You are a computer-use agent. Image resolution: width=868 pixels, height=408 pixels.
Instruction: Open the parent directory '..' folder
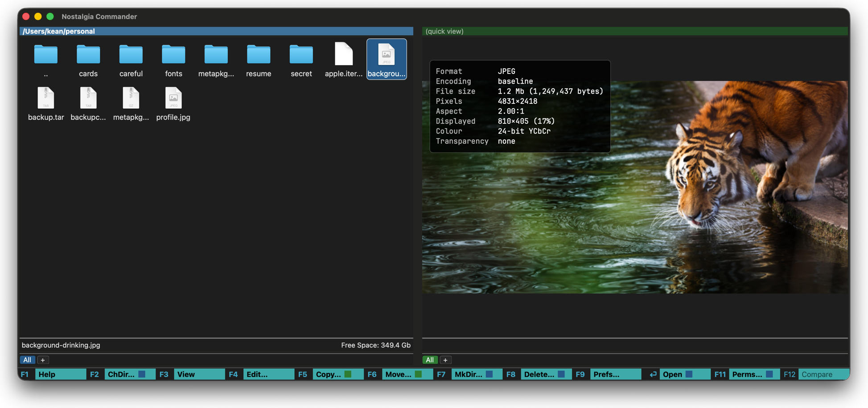tap(46, 60)
